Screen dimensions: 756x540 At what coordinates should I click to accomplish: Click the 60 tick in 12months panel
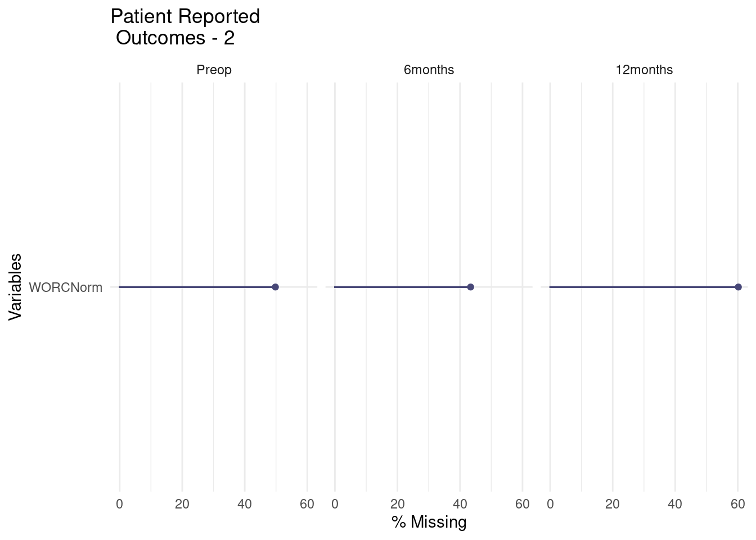click(738, 504)
